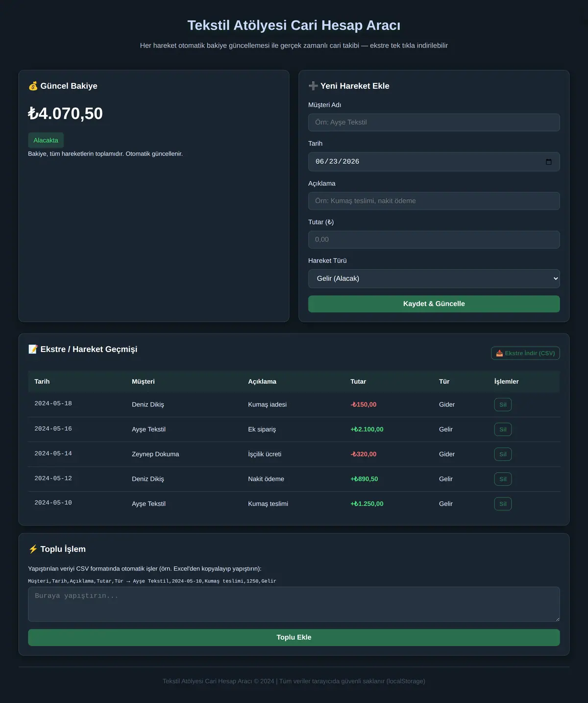The image size is (588, 703).
Task: Click the lightning icon beside Toplu İşlem
Action: [33, 550]
